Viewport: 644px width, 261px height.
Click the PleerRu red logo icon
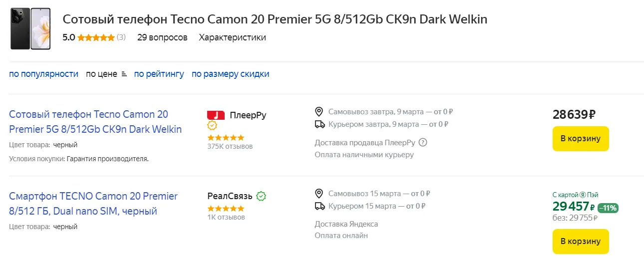[216, 115]
